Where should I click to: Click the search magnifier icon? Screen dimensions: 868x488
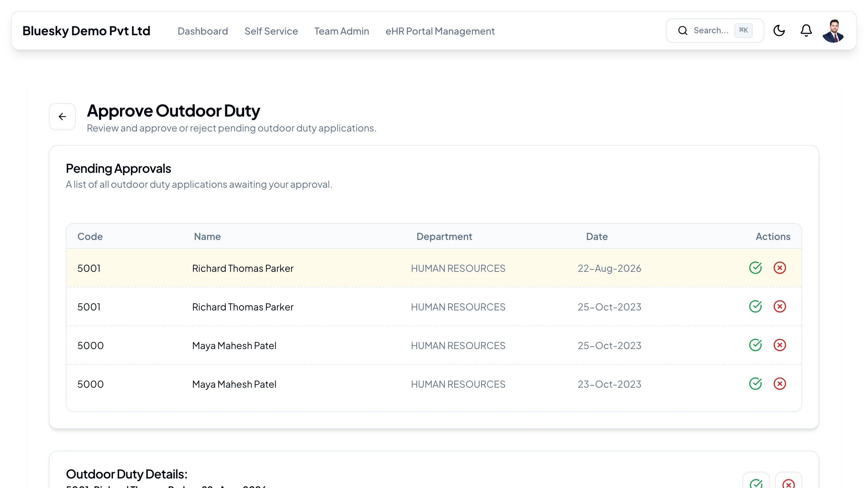(683, 30)
